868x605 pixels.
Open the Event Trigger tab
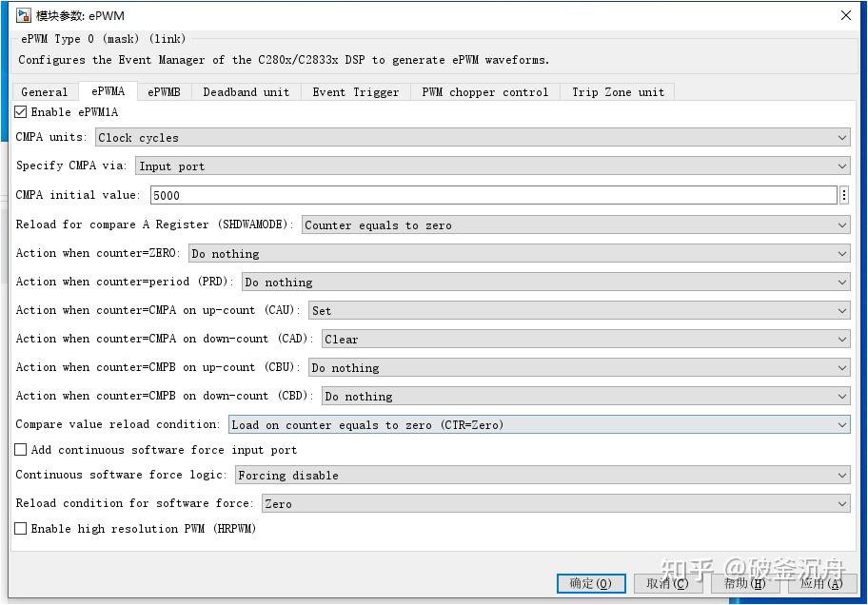click(x=355, y=91)
